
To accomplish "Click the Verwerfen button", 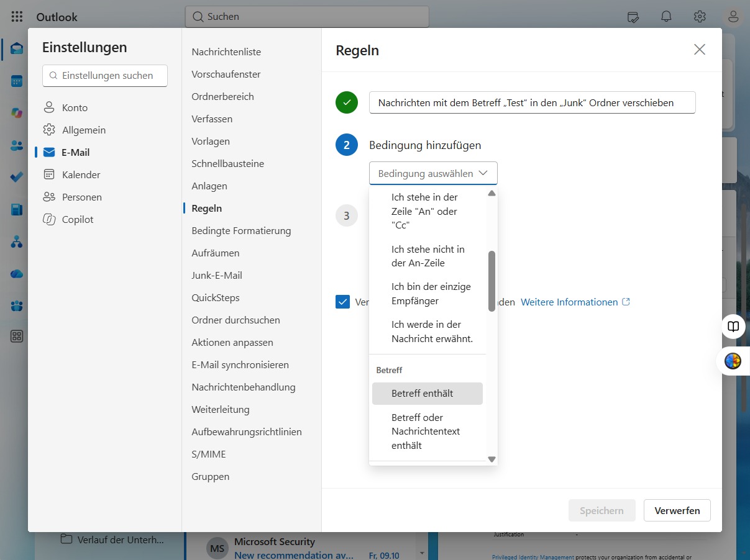I will pos(677,510).
